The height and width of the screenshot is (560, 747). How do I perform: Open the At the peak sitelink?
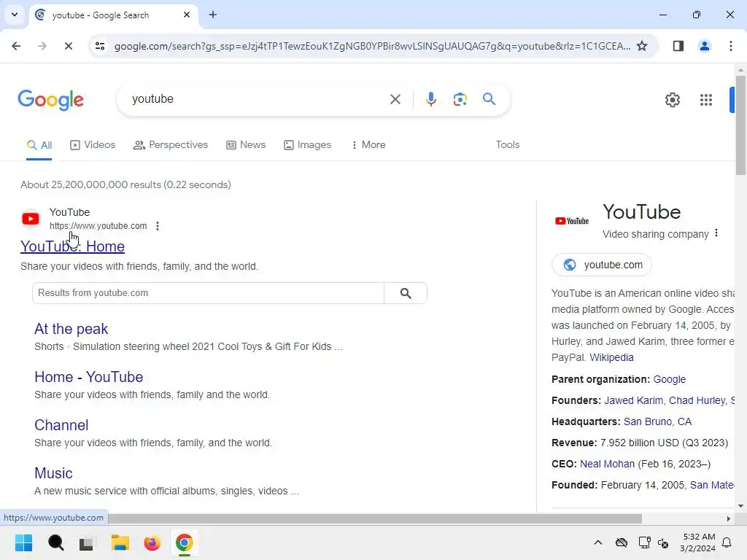(x=71, y=329)
